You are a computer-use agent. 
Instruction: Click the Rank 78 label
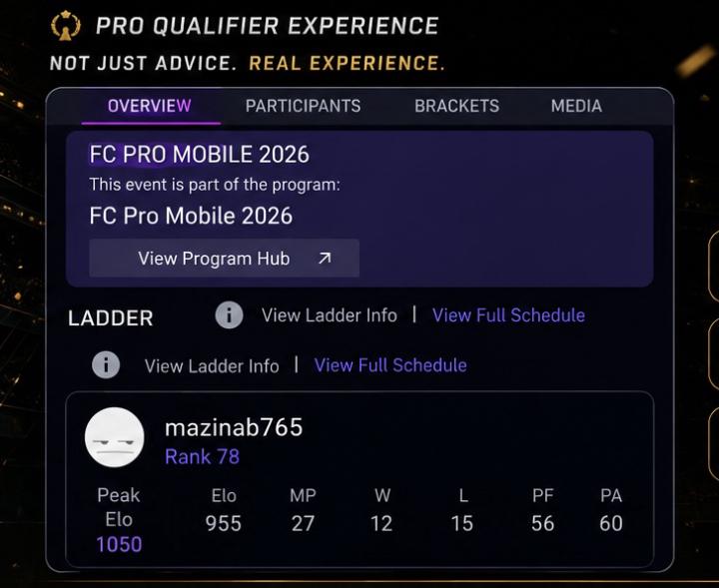pyautogui.click(x=202, y=456)
